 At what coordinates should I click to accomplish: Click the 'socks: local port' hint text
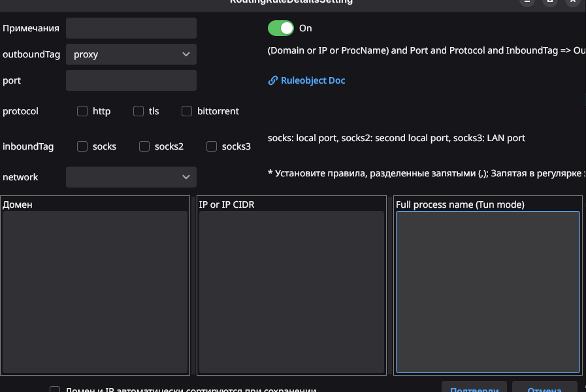[396, 138]
